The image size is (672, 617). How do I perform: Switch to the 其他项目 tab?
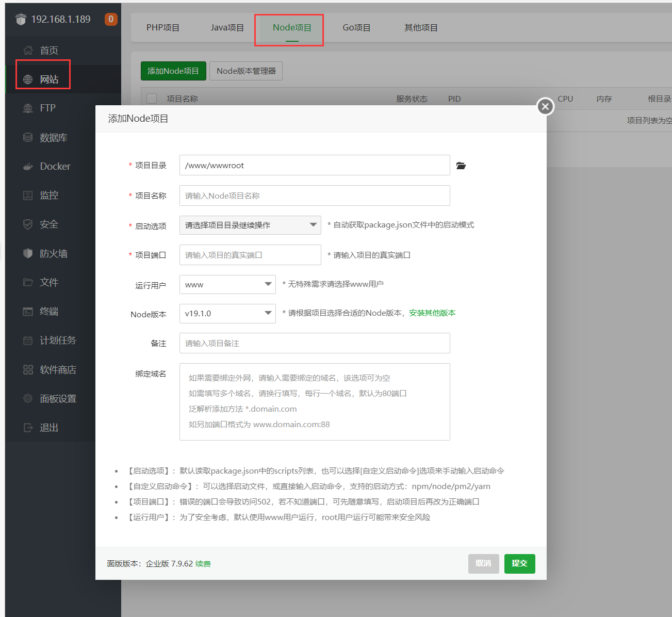pos(421,28)
